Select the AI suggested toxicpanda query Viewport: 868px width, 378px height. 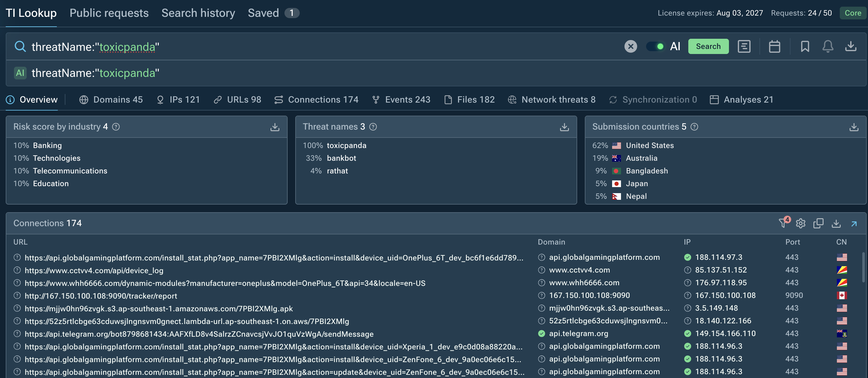coord(95,73)
